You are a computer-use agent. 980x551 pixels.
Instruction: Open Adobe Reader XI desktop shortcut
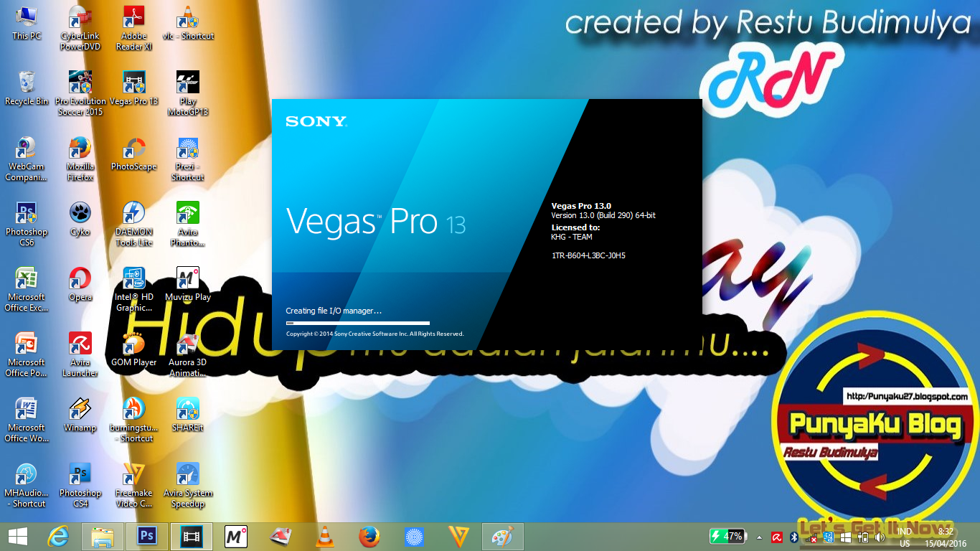click(x=134, y=29)
